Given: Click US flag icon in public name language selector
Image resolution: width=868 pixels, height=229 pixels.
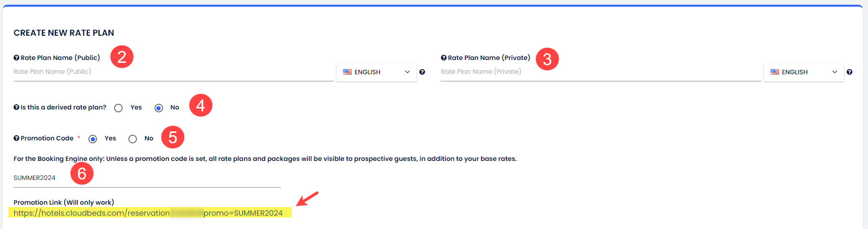Looking at the screenshot, I should point(347,72).
